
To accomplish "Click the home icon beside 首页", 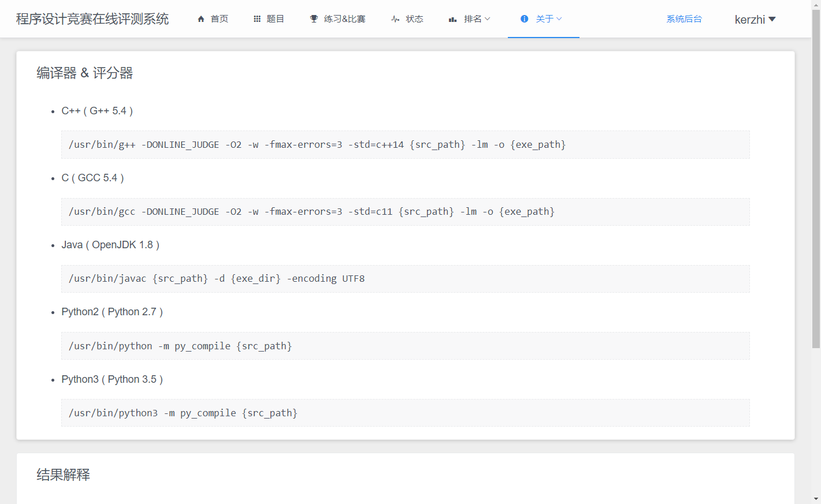I will coord(201,19).
